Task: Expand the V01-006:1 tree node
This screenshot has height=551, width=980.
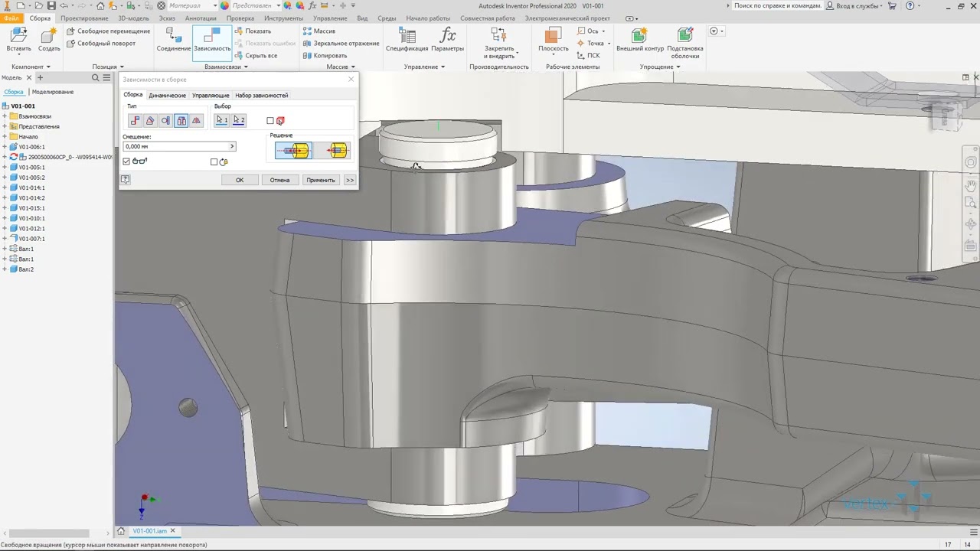Action: click(x=5, y=147)
